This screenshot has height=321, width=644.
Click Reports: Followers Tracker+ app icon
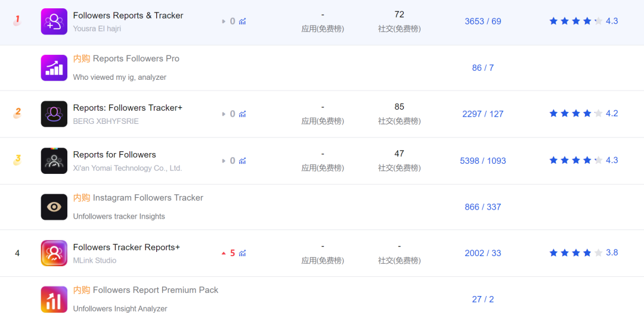[x=54, y=114]
